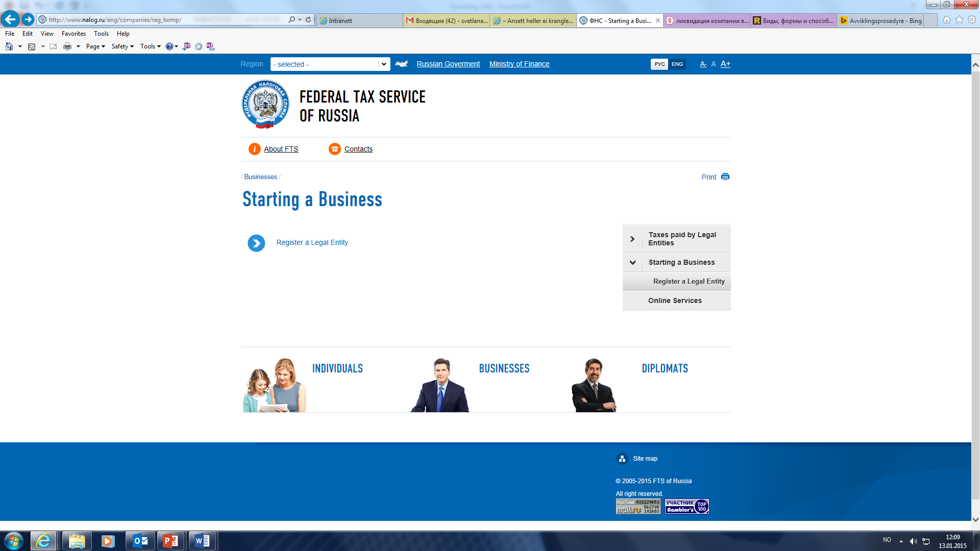Click the Contacts phone icon
The height and width of the screenshot is (551, 980).
334,148
